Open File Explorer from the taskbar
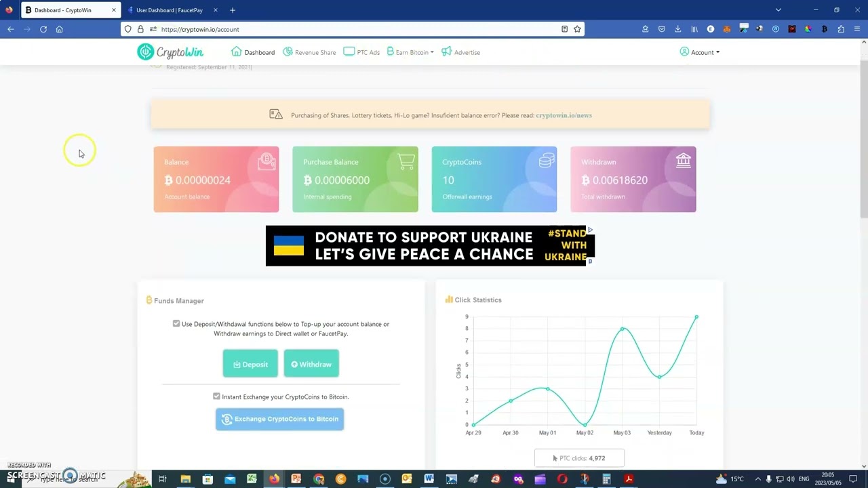The image size is (868, 488). coord(185,479)
